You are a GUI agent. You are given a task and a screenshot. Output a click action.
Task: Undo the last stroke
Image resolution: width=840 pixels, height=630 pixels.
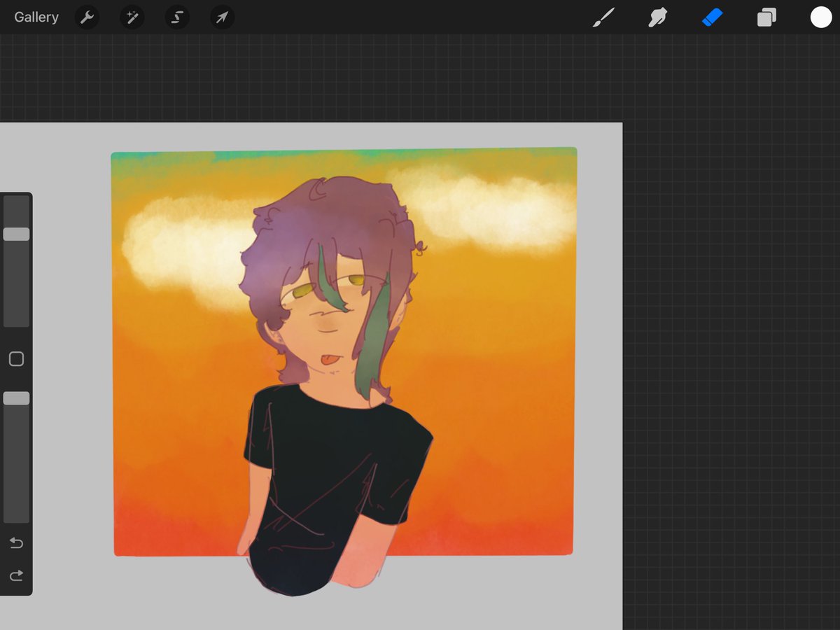point(16,543)
